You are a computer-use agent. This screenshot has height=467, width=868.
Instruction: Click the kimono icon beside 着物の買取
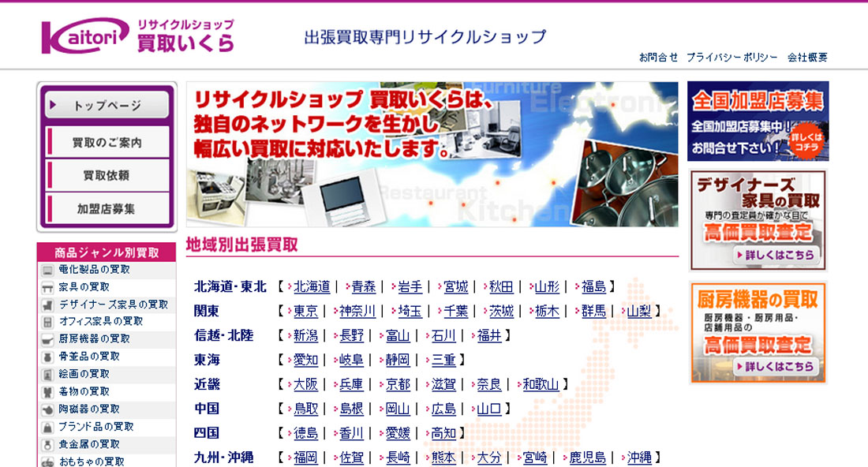[47, 391]
